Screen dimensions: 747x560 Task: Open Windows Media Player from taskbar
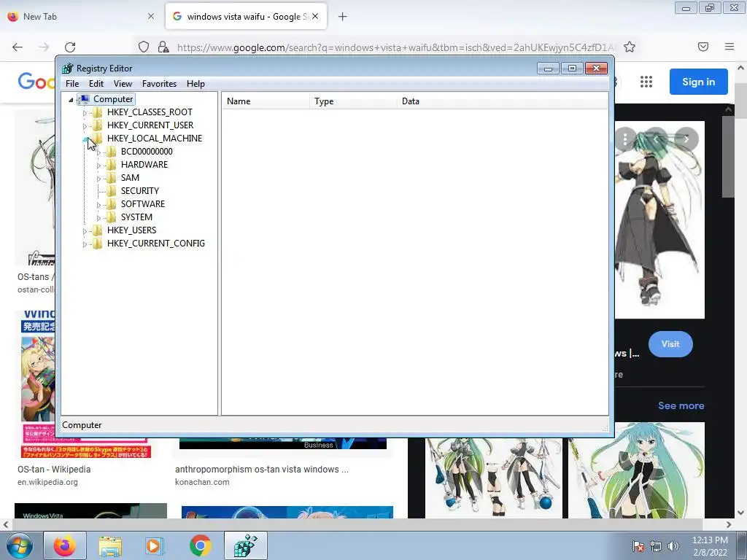coord(155,545)
